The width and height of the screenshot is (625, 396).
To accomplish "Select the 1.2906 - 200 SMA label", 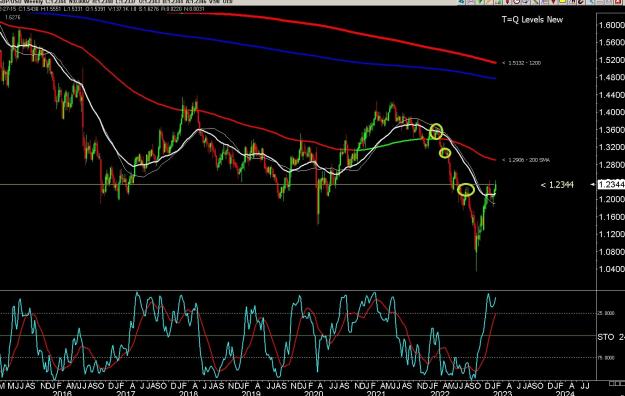I will pyautogui.click(x=526, y=160).
